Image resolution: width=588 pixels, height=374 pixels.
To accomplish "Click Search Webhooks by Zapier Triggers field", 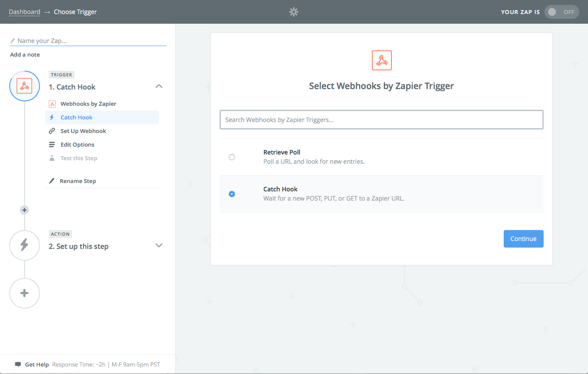I will pos(382,119).
